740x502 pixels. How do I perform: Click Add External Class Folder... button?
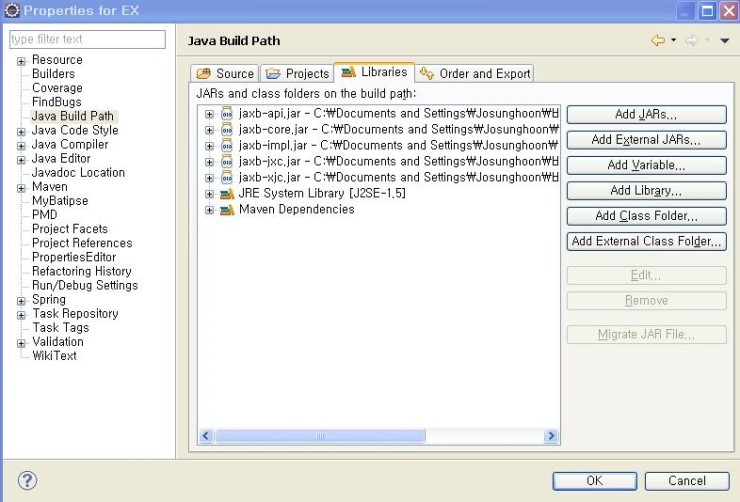click(x=646, y=242)
